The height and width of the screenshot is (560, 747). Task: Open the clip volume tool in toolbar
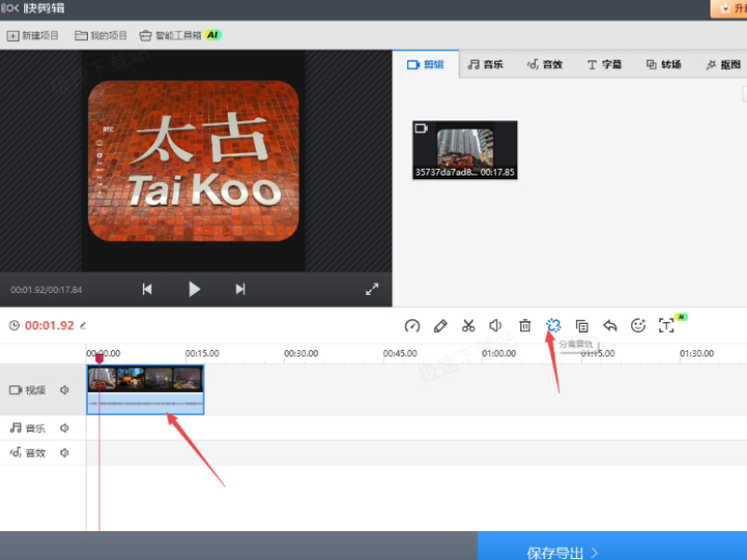pyautogui.click(x=496, y=326)
